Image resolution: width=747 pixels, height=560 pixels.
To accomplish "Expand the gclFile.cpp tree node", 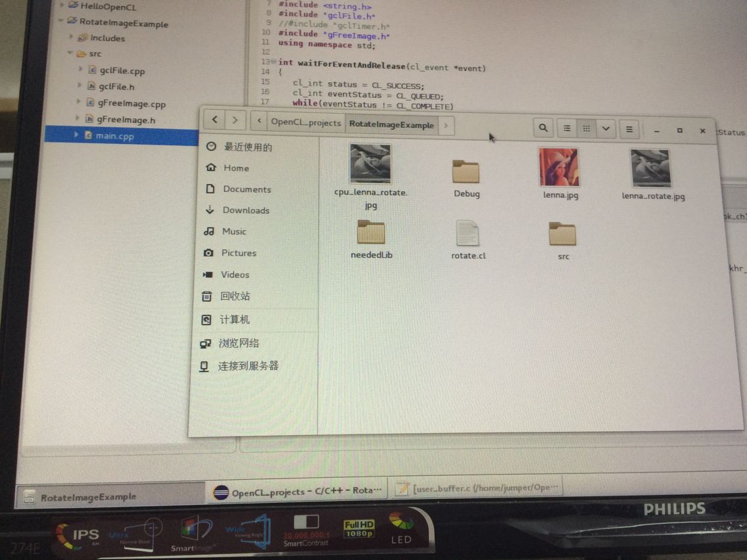I will pyautogui.click(x=80, y=69).
